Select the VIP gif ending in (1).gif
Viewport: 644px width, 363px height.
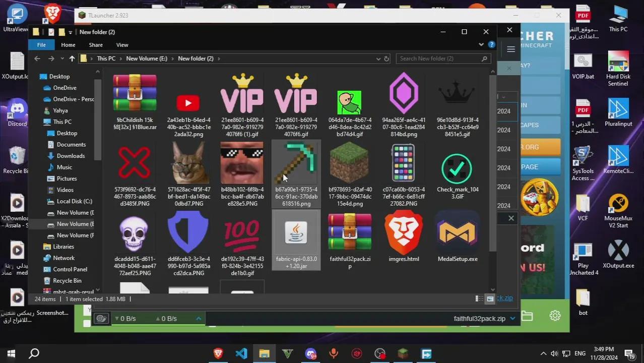[242, 106]
